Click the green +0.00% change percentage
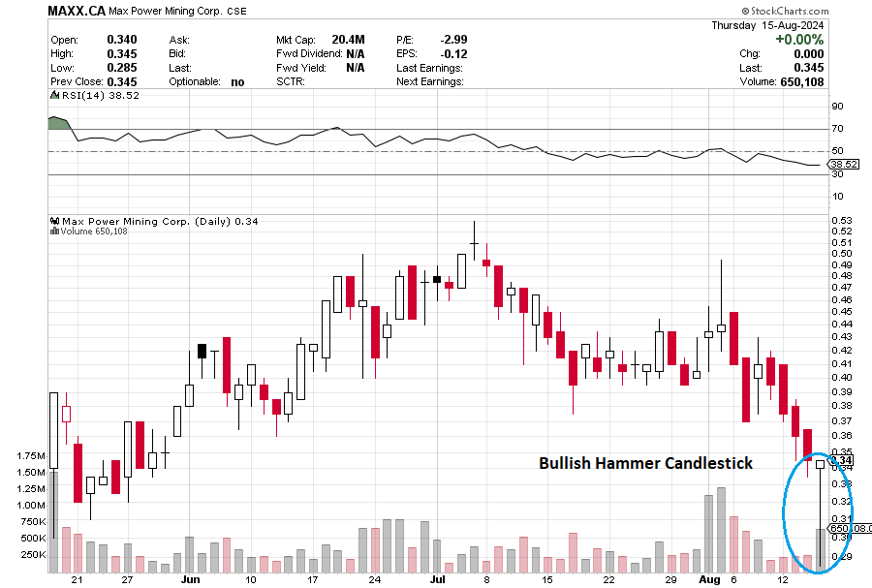This screenshot has width=872, height=588. tap(799, 40)
